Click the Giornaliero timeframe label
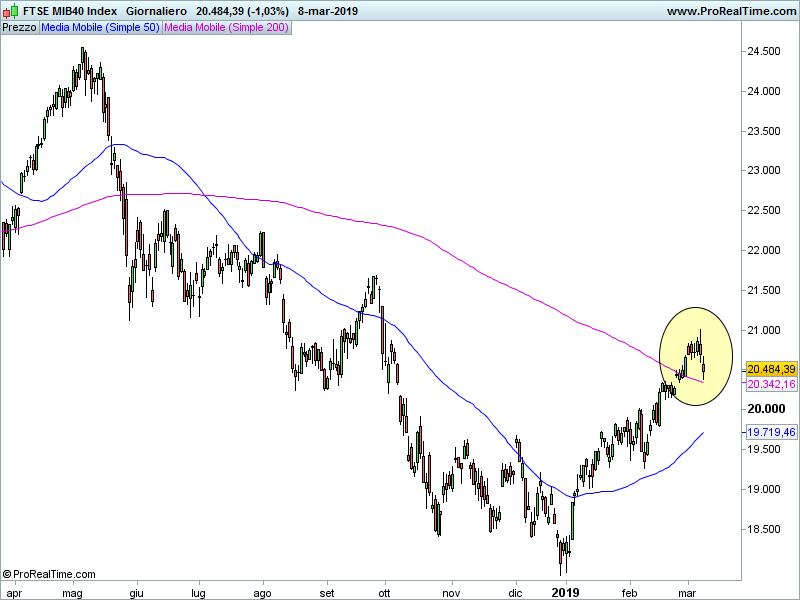This screenshot has width=800, height=600. coord(156,11)
